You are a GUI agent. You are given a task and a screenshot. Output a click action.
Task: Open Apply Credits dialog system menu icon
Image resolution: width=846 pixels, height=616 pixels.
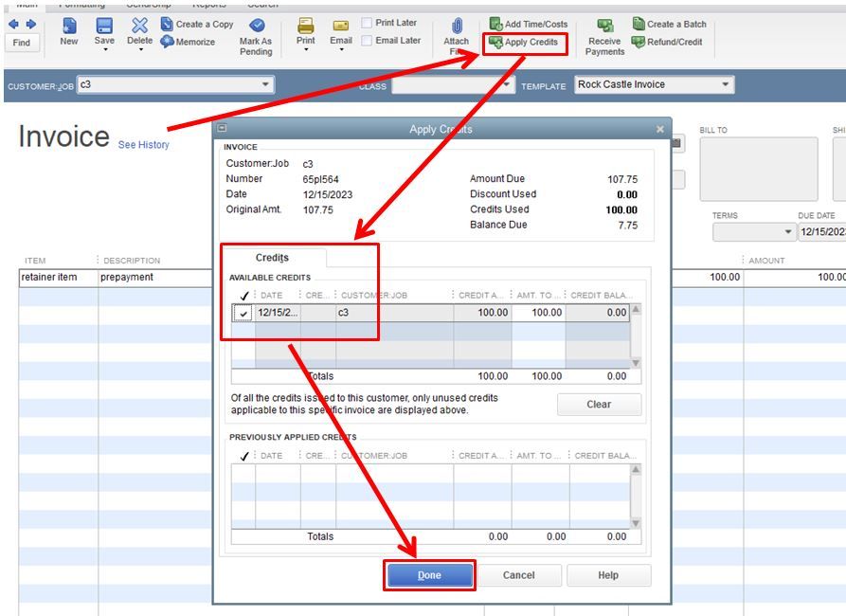point(223,129)
